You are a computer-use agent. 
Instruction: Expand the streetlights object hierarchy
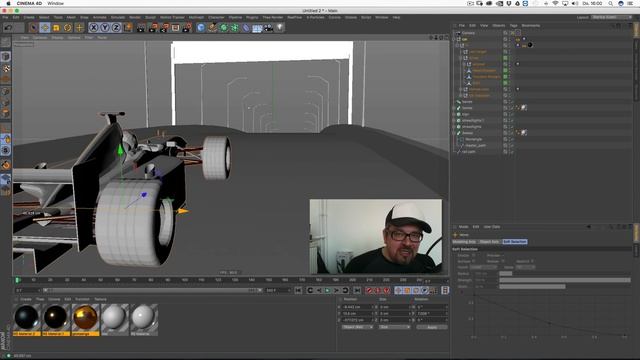tap(454, 127)
